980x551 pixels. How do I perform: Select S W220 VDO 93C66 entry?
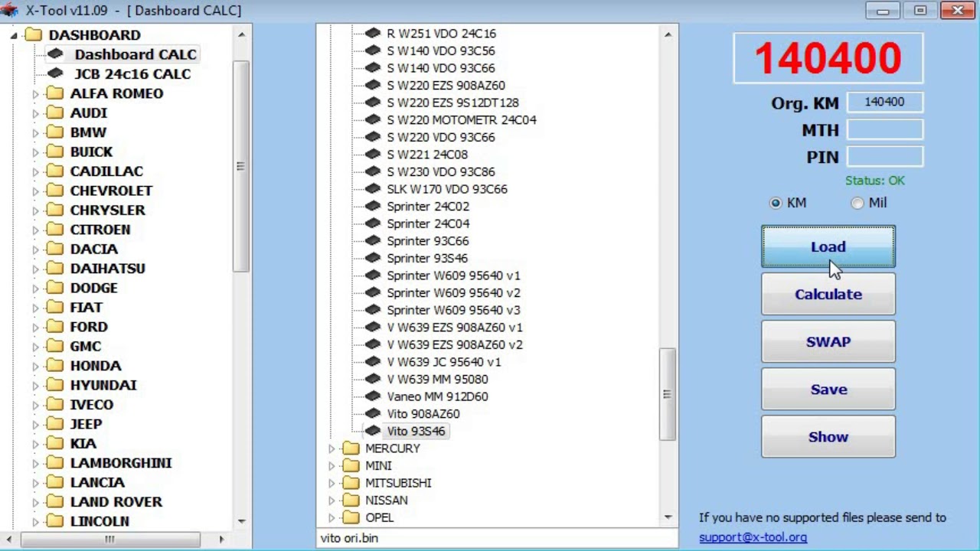(x=441, y=137)
